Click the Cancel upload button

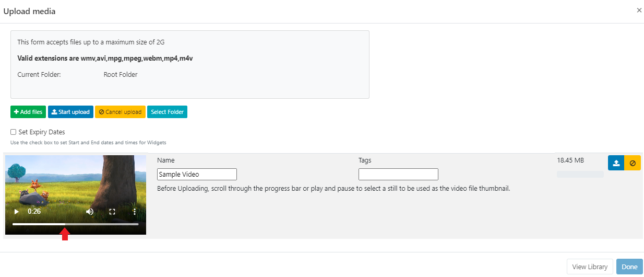point(120,112)
